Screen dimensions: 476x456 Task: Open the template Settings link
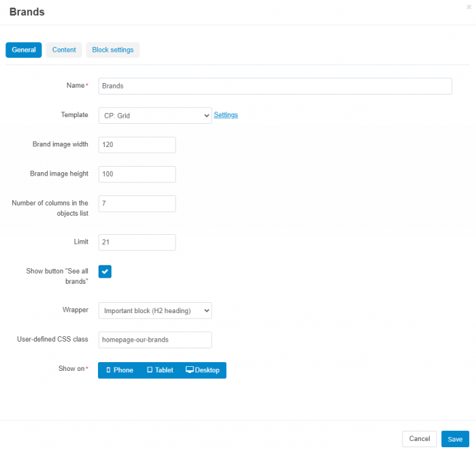[226, 115]
